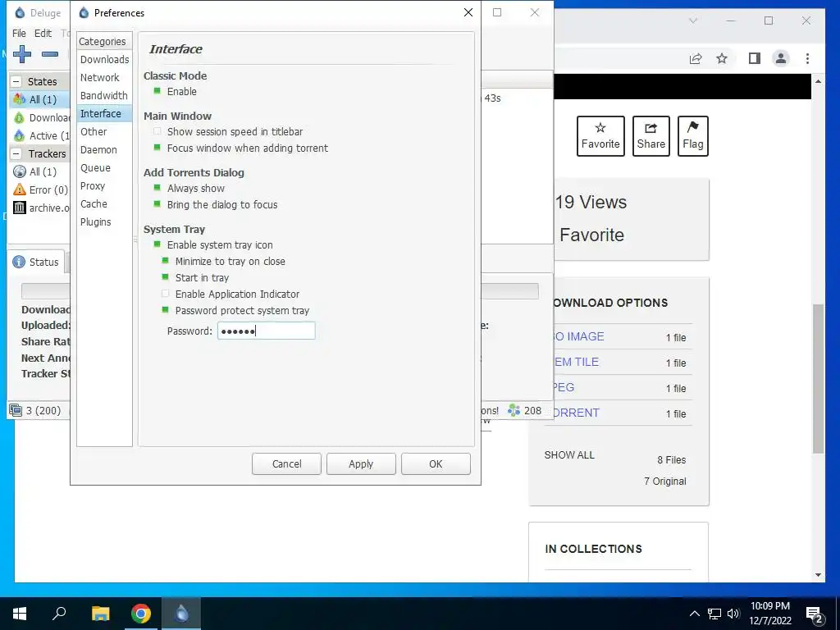Select the Downloading state filter icon
Viewport: 840px width, 630px height.
coord(20,117)
